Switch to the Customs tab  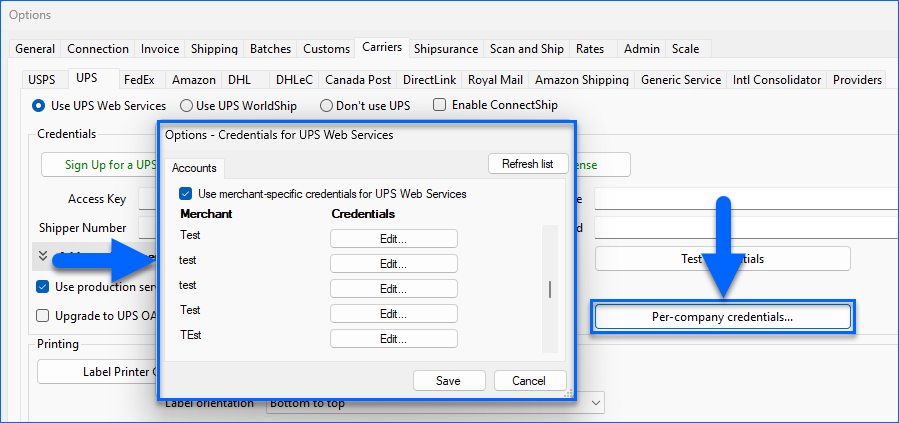click(326, 49)
